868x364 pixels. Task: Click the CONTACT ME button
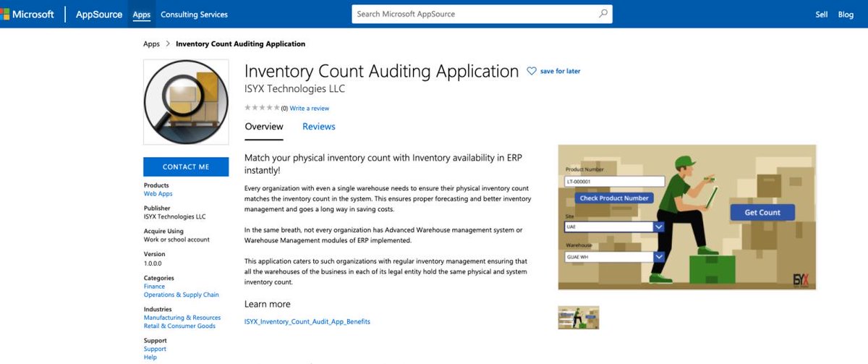(186, 166)
